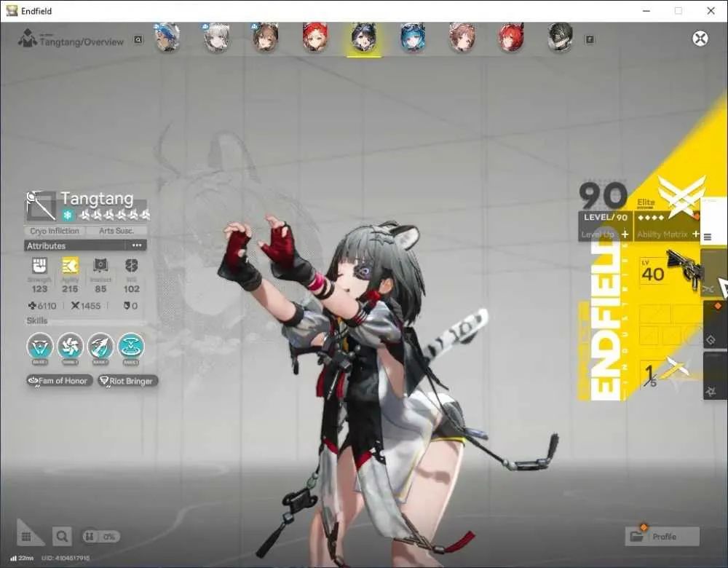
Task: Open the Riot Bringer talent button
Action: (127, 381)
